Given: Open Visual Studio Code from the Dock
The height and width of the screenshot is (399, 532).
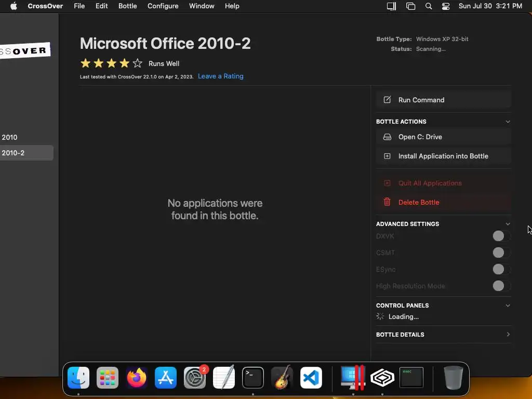Looking at the screenshot, I should (x=311, y=378).
